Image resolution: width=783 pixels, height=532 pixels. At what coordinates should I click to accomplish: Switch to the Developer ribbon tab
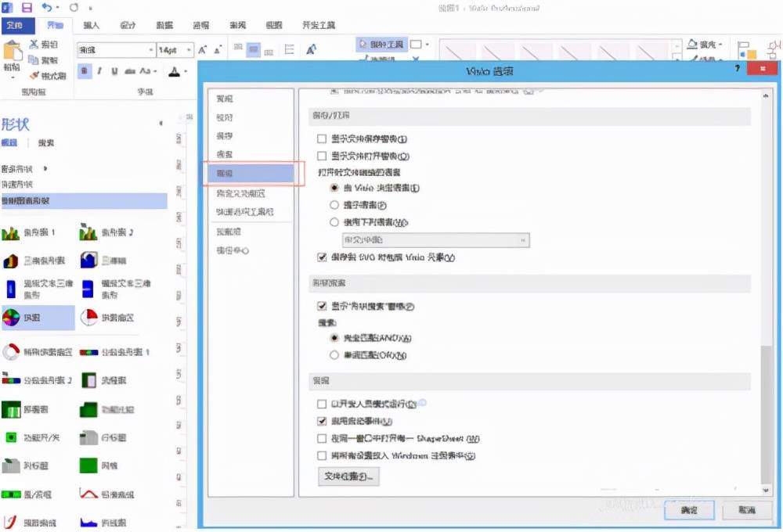[x=319, y=25]
